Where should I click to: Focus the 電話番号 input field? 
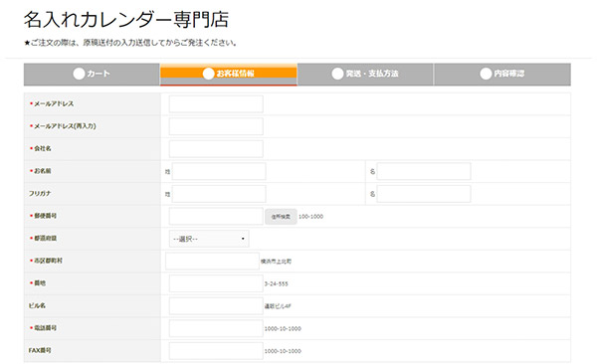[216, 328]
